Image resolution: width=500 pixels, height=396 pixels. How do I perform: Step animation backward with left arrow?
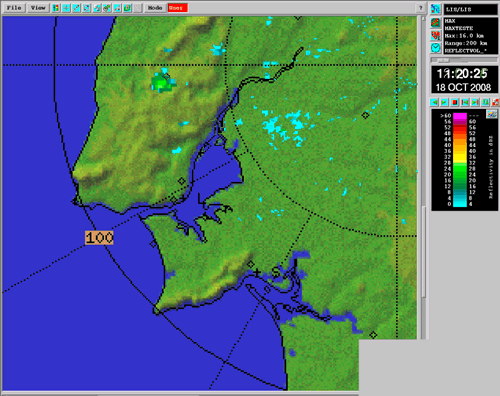[434, 102]
